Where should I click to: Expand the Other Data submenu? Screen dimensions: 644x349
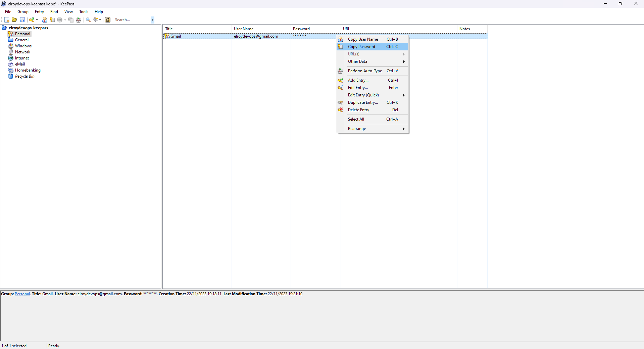click(373, 61)
